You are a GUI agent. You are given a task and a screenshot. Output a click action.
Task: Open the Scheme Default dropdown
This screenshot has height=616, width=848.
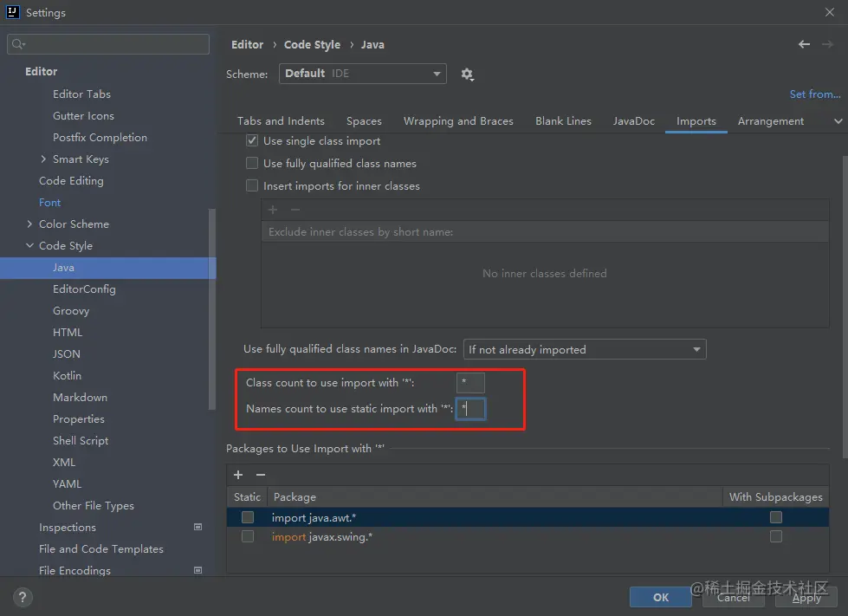pos(362,74)
